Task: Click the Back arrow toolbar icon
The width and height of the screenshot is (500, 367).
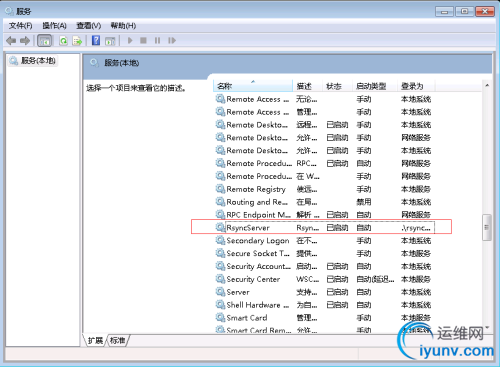Action: click(x=11, y=41)
